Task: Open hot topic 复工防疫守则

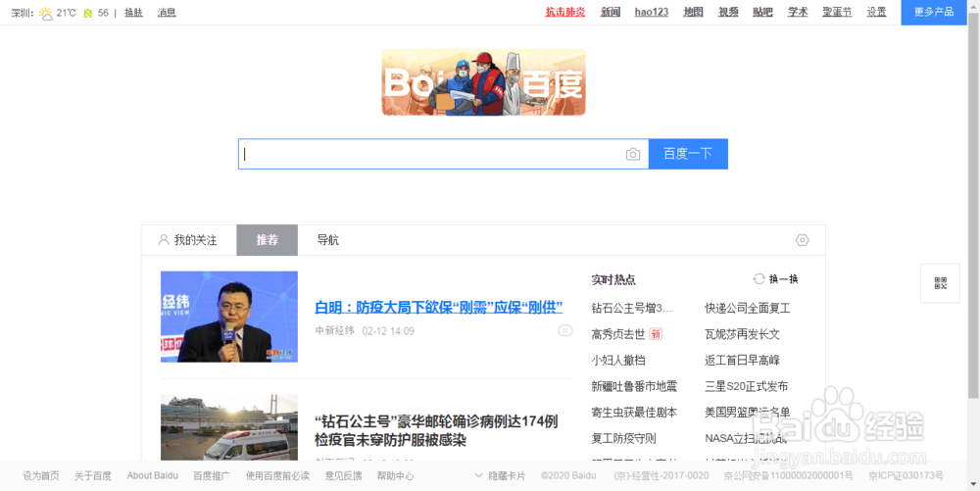Action: pos(623,438)
